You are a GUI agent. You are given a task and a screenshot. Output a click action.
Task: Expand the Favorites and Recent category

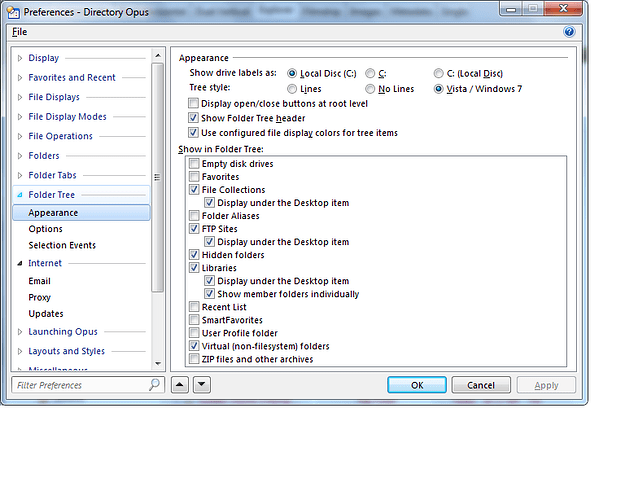pos(20,78)
